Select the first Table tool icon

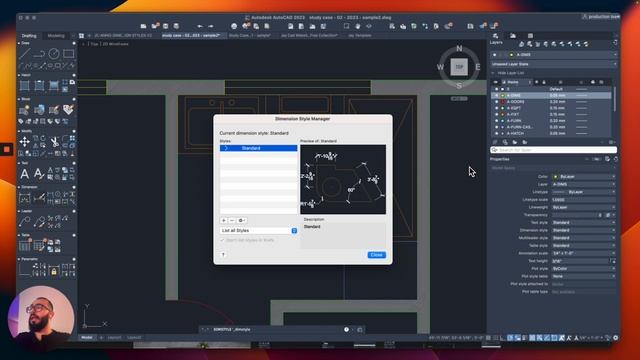pos(24,245)
